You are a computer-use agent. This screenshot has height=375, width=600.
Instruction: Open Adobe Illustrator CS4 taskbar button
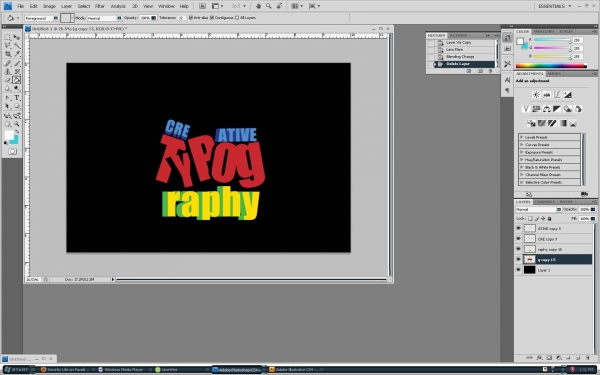(x=295, y=370)
